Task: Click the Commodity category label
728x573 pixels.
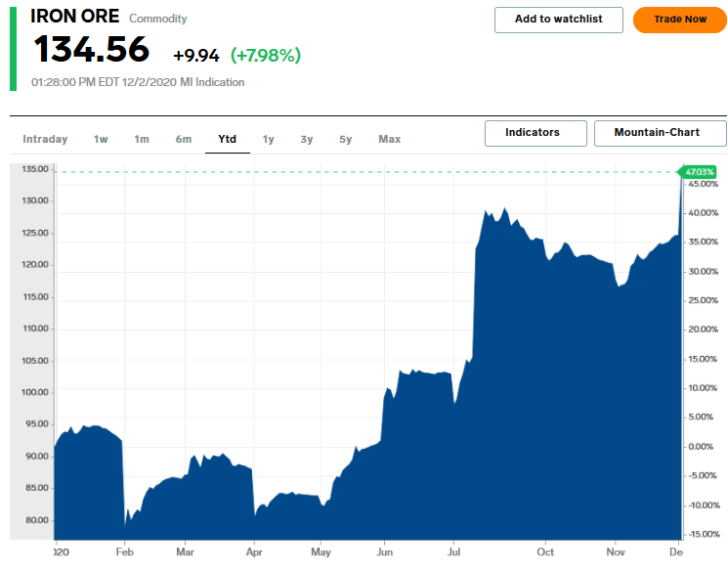Action: (158, 19)
